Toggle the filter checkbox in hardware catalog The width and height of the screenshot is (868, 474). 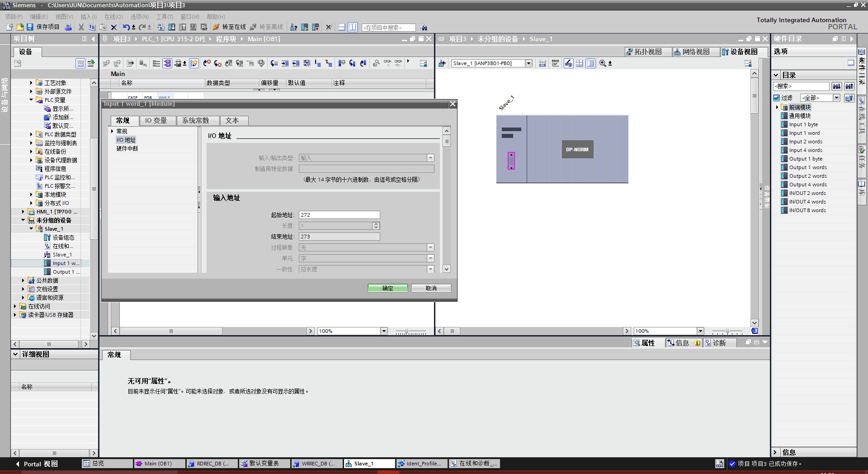777,98
